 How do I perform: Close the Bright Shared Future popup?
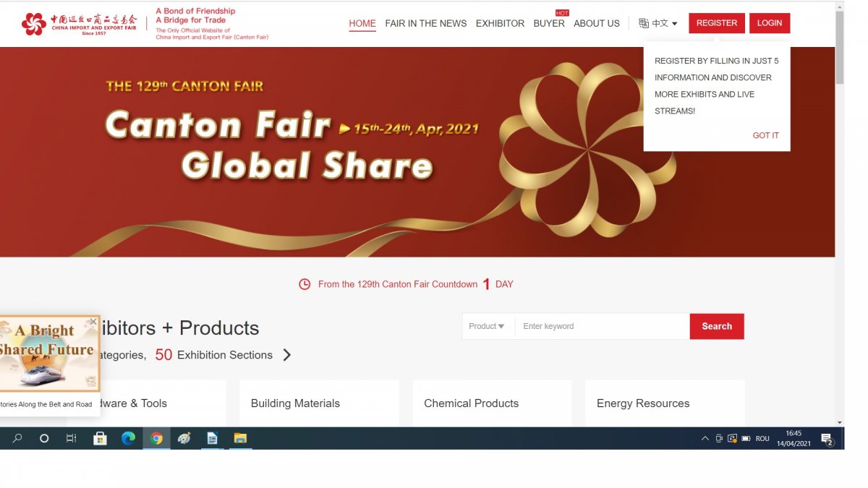(93, 322)
